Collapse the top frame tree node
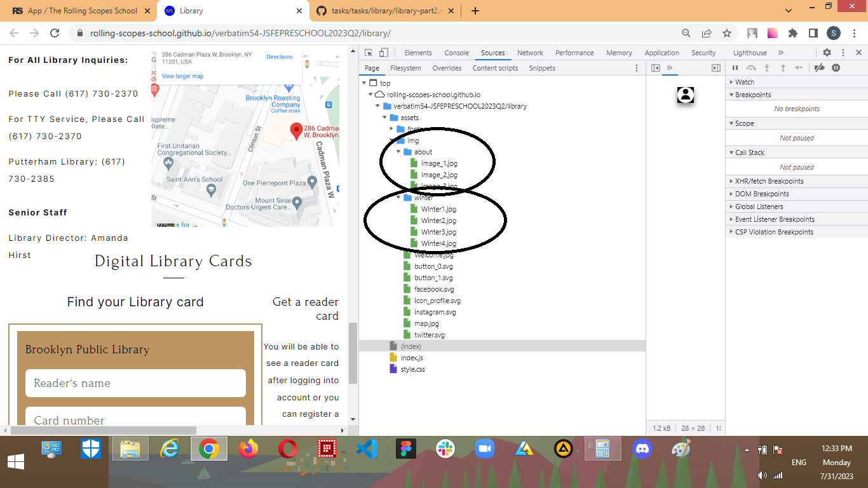 coord(364,83)
